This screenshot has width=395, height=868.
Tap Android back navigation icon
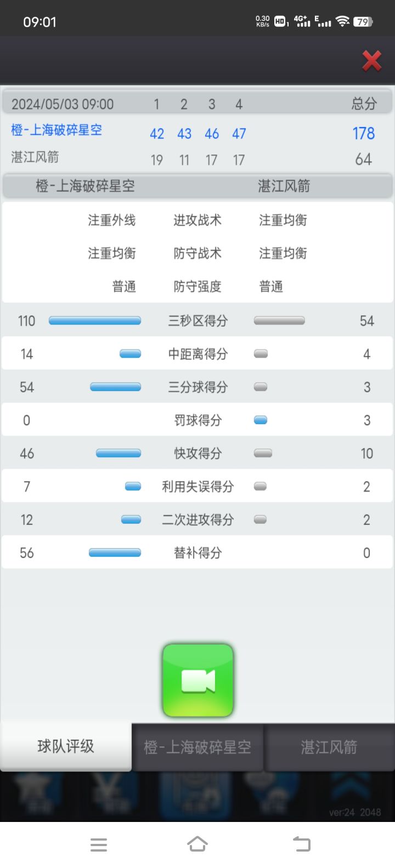pyautogui.click(x=301, y=844)
